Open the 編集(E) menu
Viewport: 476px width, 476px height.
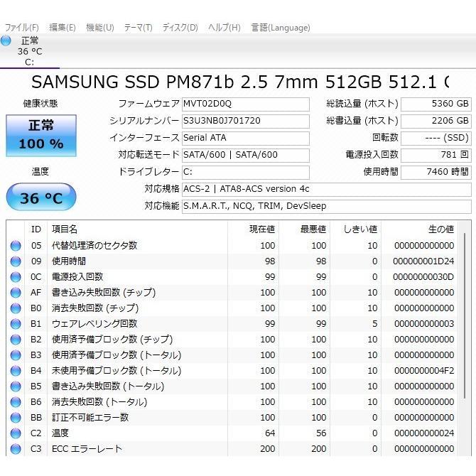[63, 28]
